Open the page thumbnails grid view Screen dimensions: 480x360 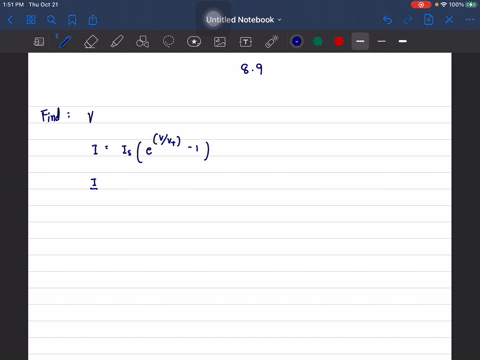click(31, 20)
